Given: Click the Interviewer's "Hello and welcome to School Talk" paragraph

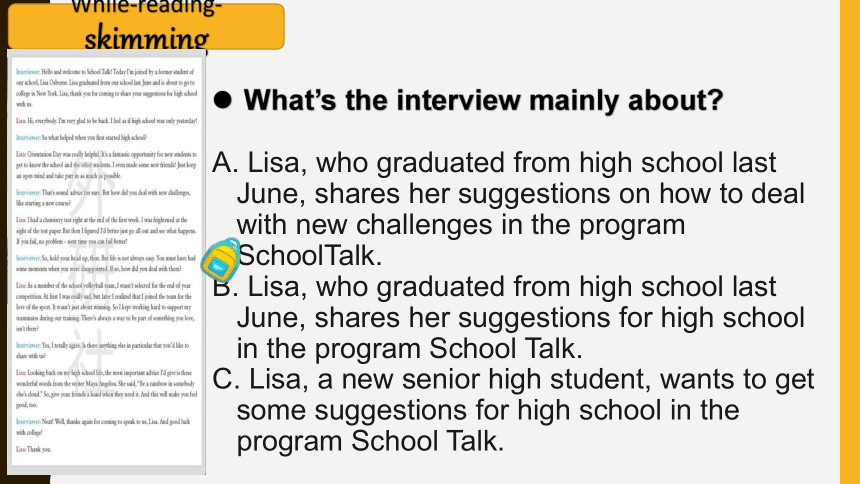Looking at the screenshot, I should point(106,88).
